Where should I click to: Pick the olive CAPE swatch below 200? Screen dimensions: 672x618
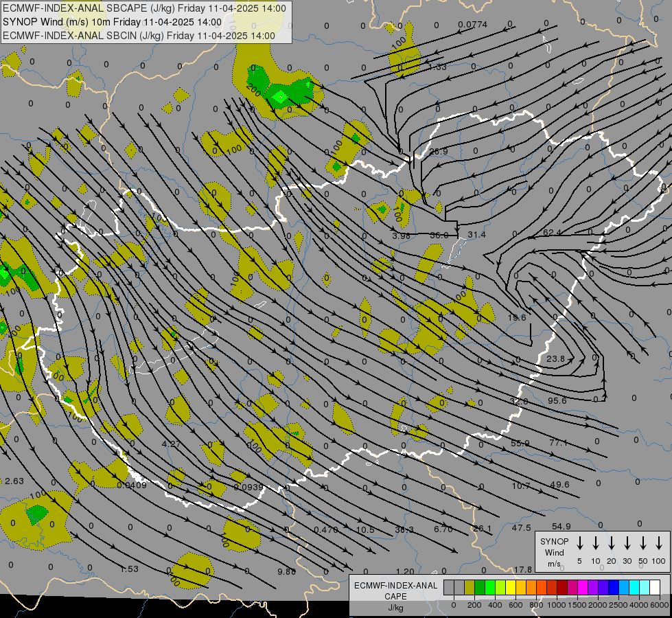(x=470, y=587)
